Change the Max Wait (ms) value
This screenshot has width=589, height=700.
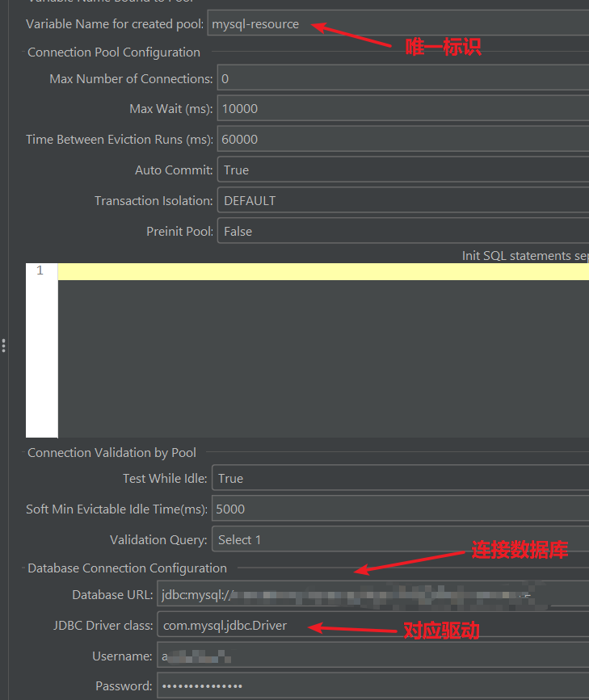[402, 108]
